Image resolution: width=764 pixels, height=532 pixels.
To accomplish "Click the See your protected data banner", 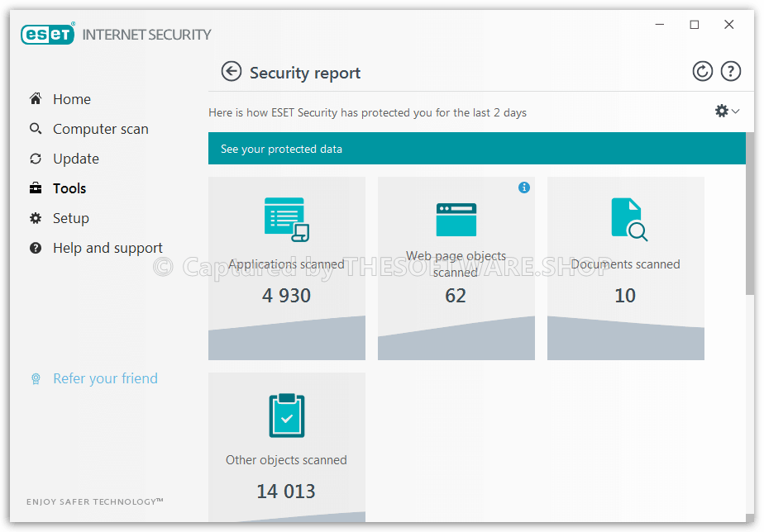I will pyautogui.click(x=475, y=149).
